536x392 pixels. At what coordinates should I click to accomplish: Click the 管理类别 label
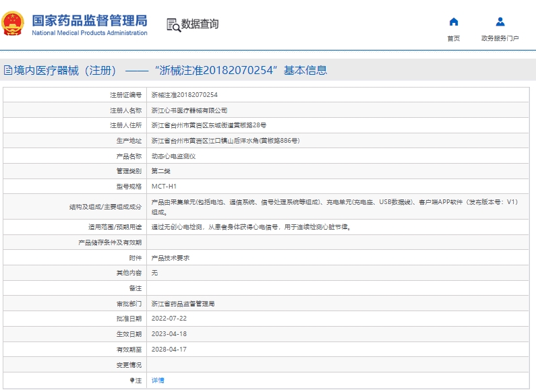click(129, 171)
